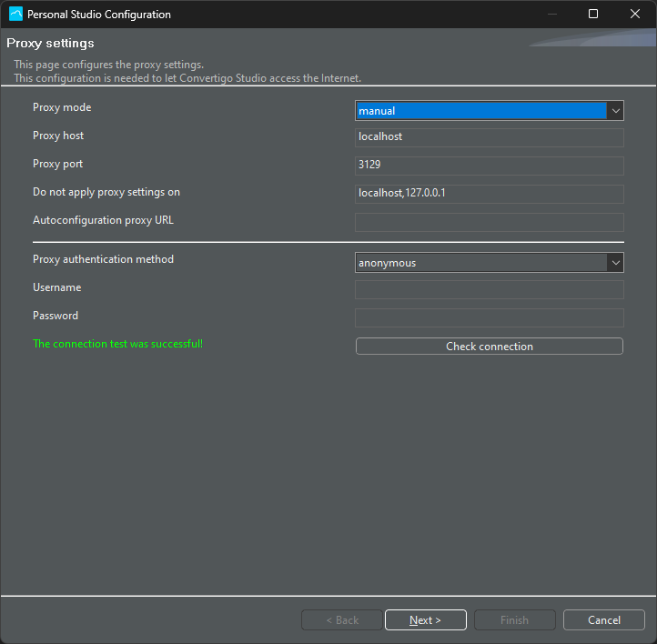Viewport: 657px width, 644px height.
Task: Click the 'Proxy settings' page heading
Action: point(50,43)
